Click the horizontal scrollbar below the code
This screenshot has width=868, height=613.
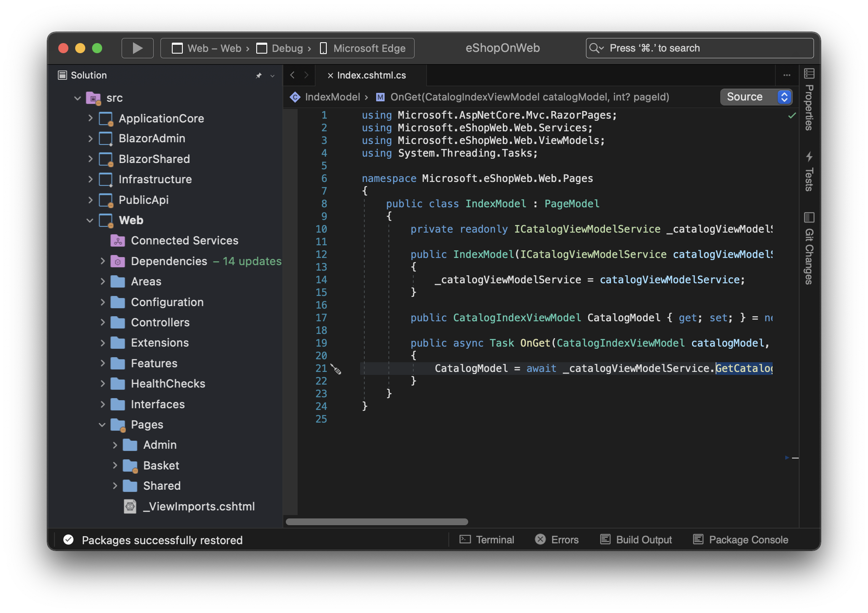click(x=377, y=521)
